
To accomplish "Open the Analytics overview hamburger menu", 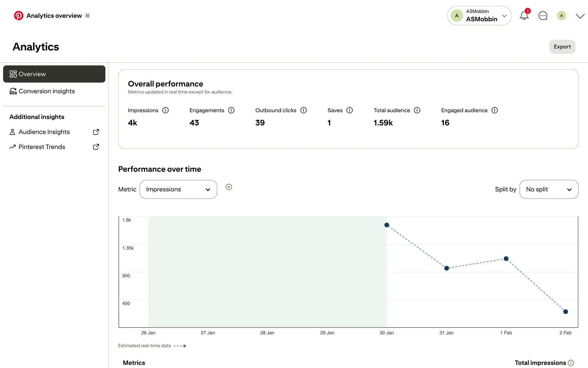I will pyautogui.click(x=88, y=16).
